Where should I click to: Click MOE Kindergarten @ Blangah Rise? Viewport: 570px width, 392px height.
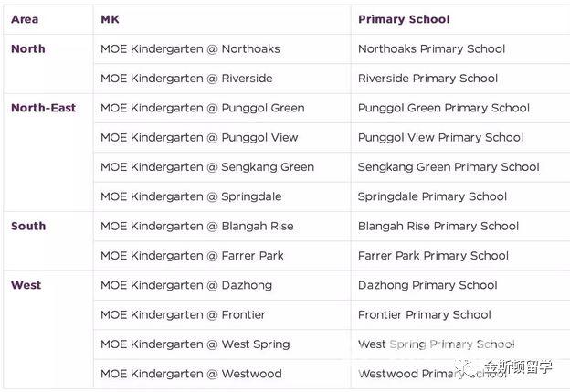click(x=197, y=227)
